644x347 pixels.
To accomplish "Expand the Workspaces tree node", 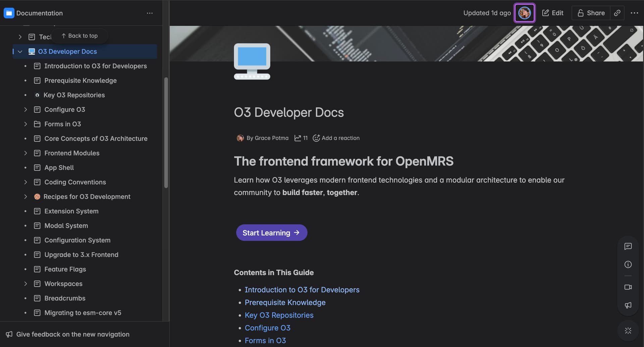I will 25,284.
